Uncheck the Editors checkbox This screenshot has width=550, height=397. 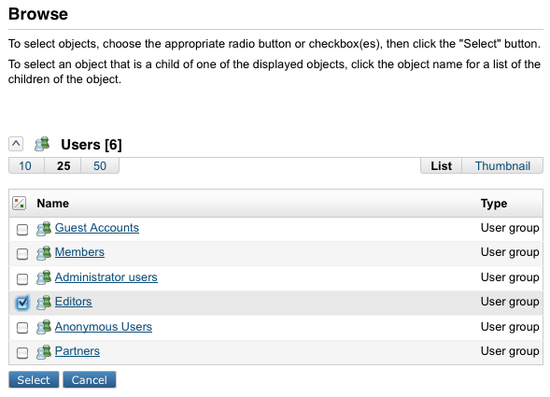click(x=22, y=303)
